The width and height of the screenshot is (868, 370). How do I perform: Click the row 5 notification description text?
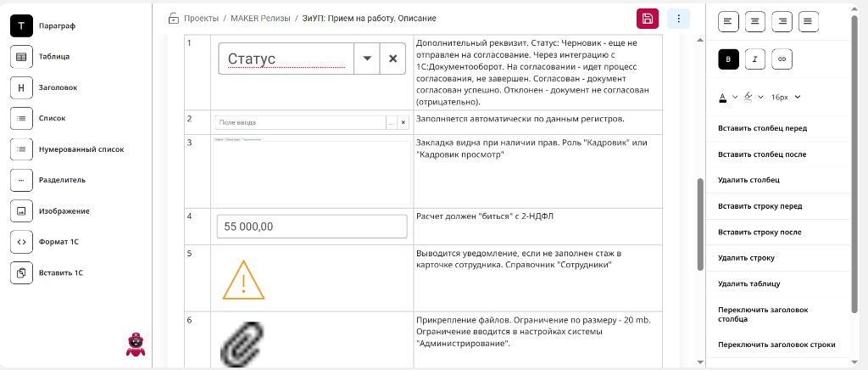519,259
